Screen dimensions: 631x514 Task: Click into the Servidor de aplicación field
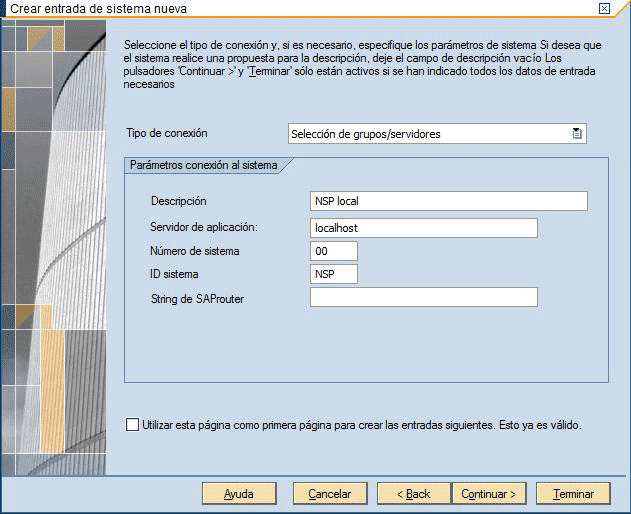[424, 228]
